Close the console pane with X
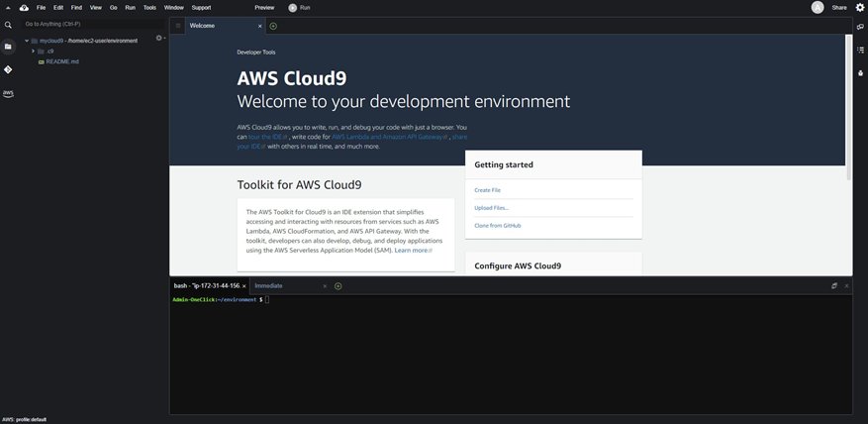Image resolution: width=868 pixels, height=424 pixels. pos(846,286)
